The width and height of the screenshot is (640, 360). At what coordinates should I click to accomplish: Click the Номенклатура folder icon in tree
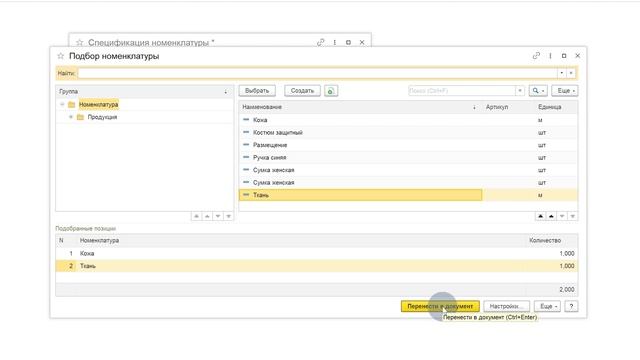(x=72, y=105)
